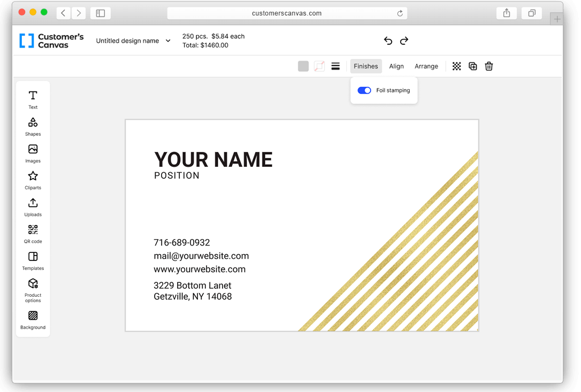Open the Align options
Screen dimensions: 581x392
[396, 66]
